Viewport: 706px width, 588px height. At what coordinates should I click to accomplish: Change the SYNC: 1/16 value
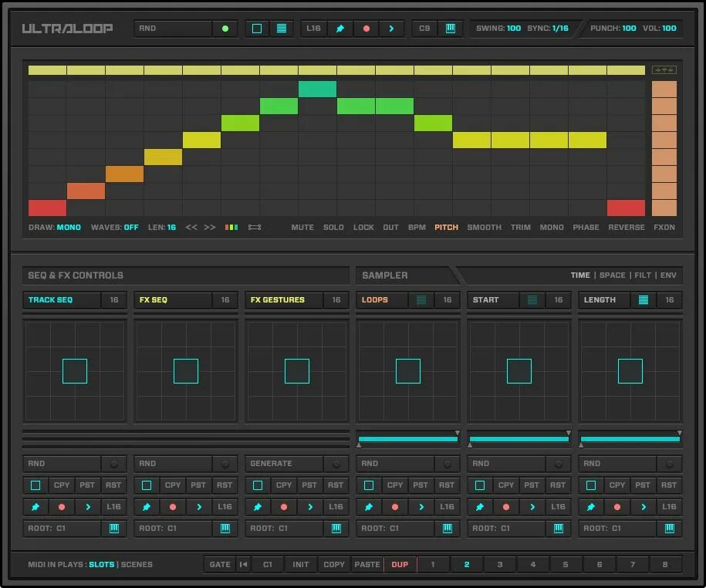(548, 29)
